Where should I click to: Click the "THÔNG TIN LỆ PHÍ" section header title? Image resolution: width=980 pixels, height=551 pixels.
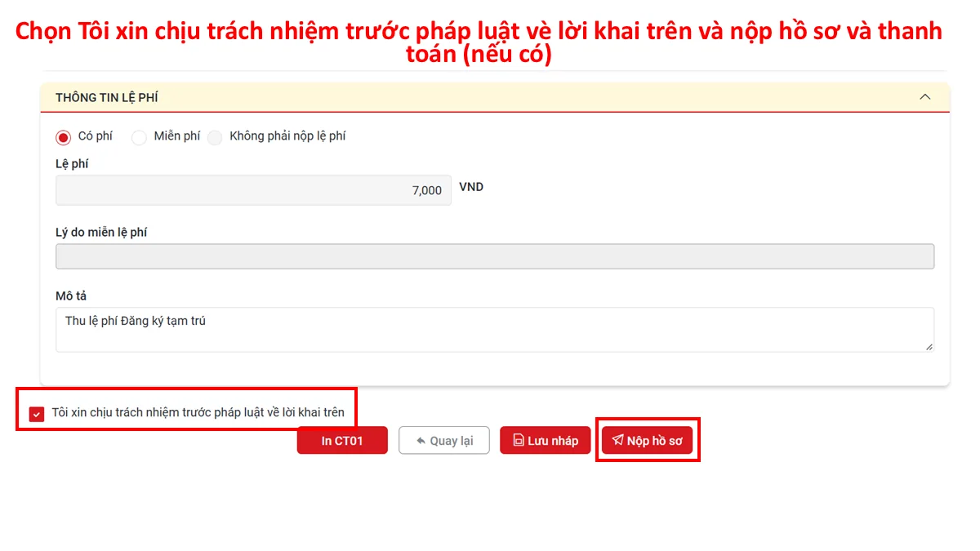(x=107, y=97)
